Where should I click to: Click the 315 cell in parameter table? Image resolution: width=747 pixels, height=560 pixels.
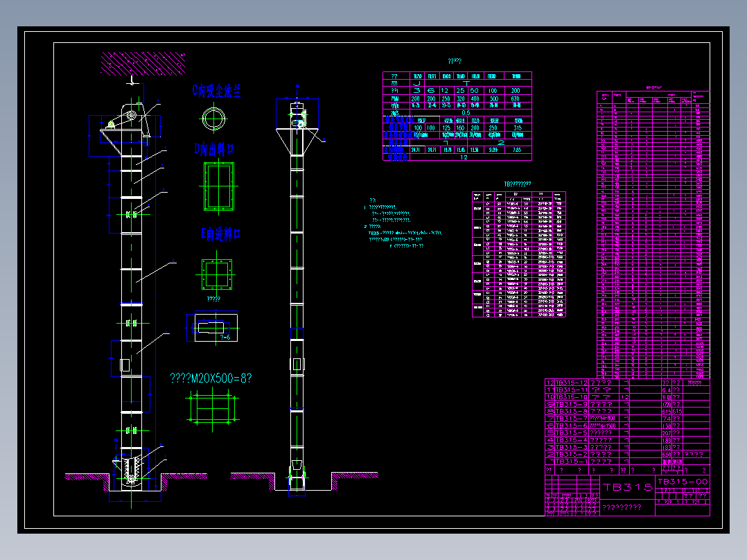[518, 128]
